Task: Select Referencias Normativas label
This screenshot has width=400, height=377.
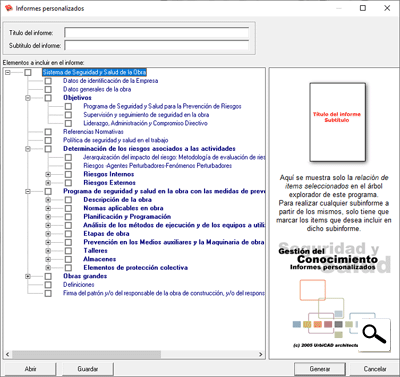Action: 93,132
